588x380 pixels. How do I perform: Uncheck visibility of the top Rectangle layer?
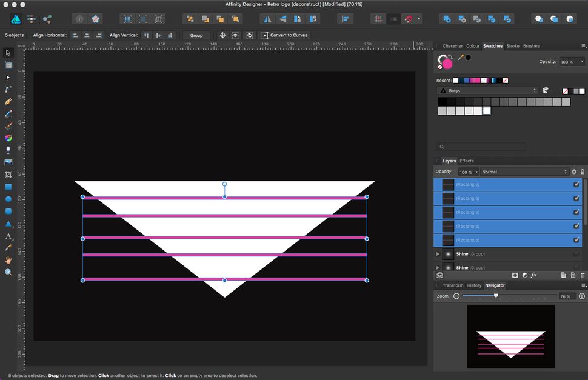tap(575, 184)
